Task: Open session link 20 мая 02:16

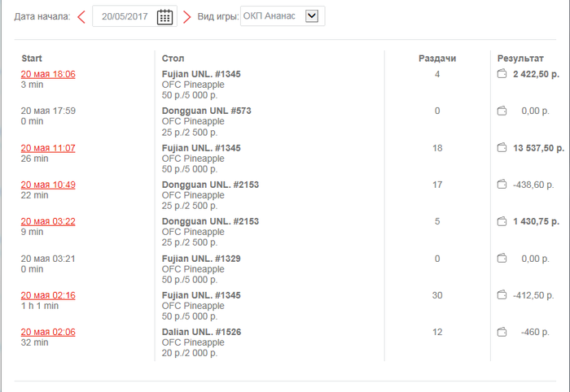Action: point(48,295)
